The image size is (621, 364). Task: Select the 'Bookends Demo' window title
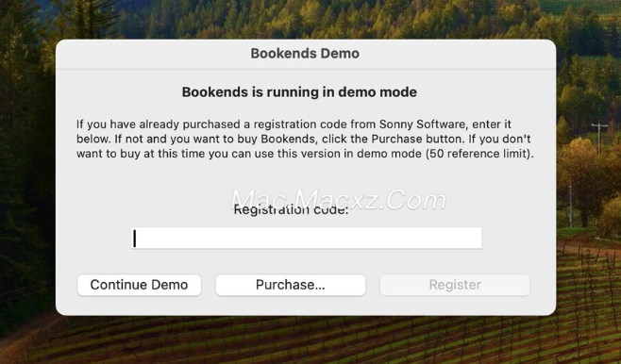305,54
